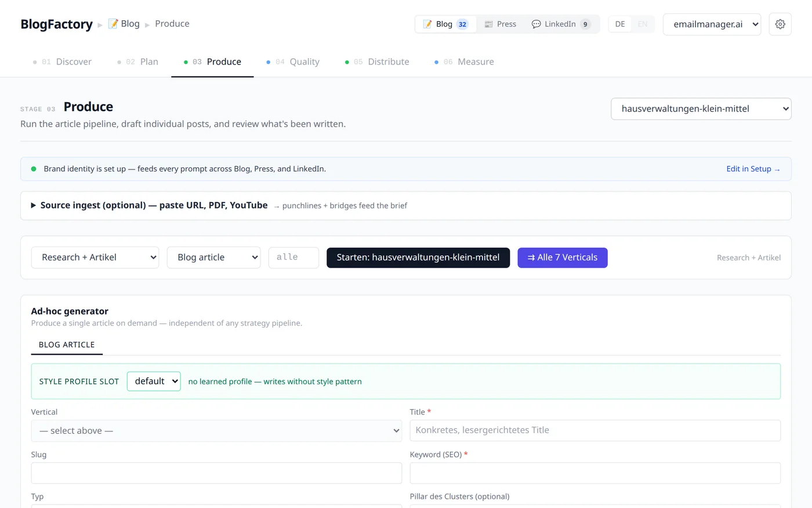Select the BLOG ARTICLE tab

[67, 345]
